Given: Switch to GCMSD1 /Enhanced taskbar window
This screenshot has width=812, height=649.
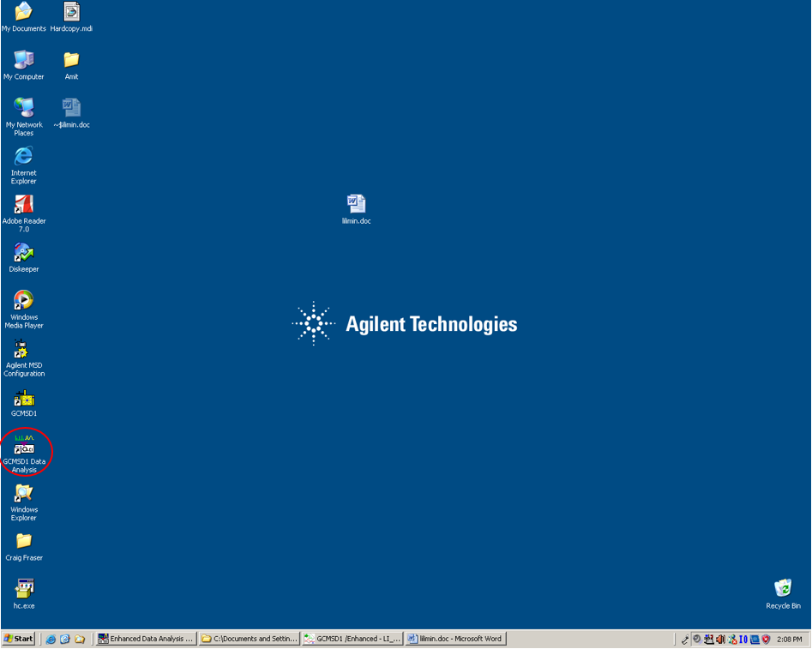Looking at the screenshot, I should pos(352,639).
